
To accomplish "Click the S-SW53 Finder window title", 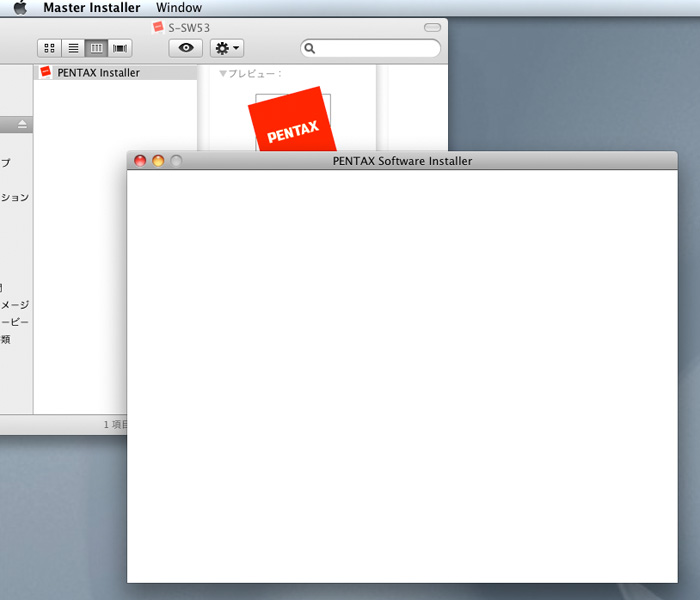I will [x=189, y=28].
